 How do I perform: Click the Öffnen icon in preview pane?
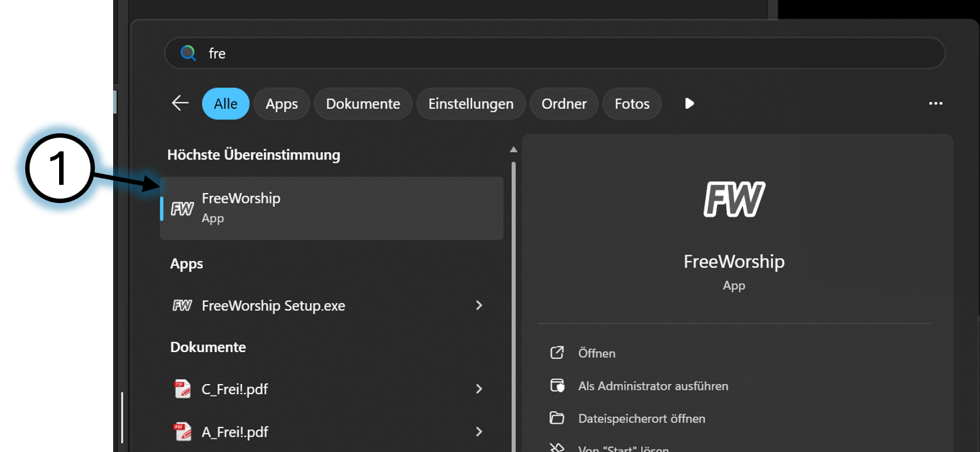(557, 353)
